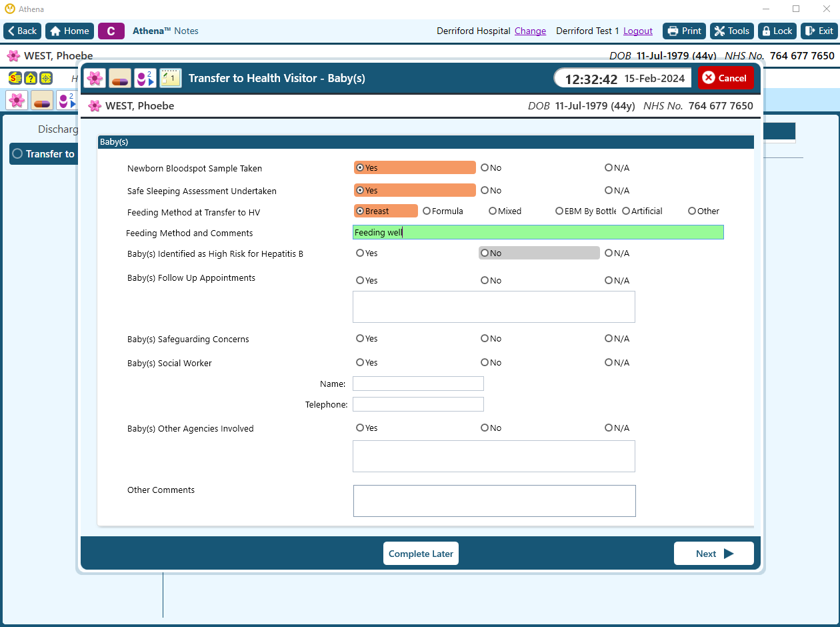
Task: Go Back using the top bar button
Action: tap(23, 31)
